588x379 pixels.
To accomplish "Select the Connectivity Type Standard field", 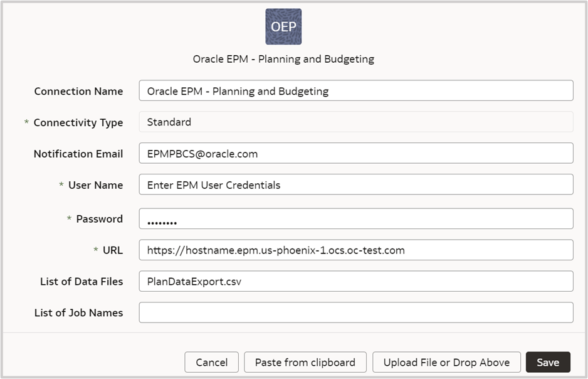I will (x=355, y=122).
